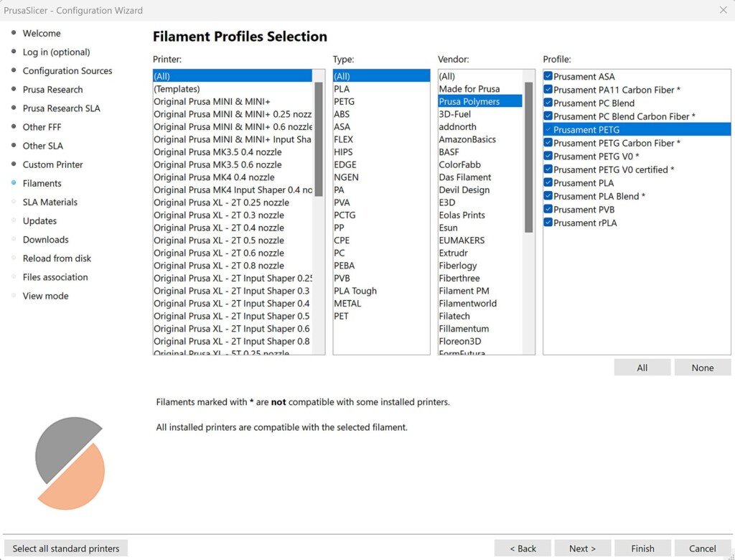
Task: Uncheck Prusament PETG Carbon Fiber profile
Action: pyautogui.click(x=548, y=143)
